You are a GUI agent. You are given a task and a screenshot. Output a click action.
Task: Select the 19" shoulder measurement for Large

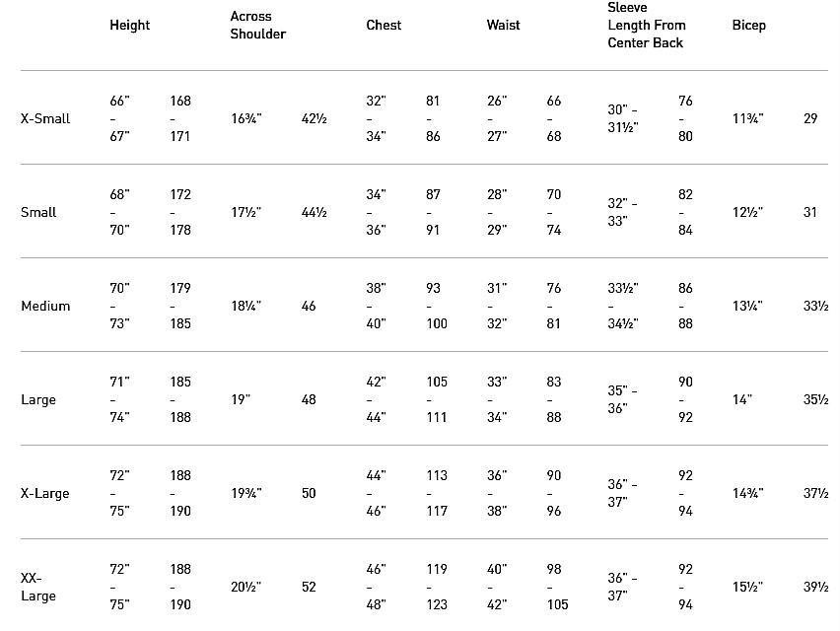242,399
